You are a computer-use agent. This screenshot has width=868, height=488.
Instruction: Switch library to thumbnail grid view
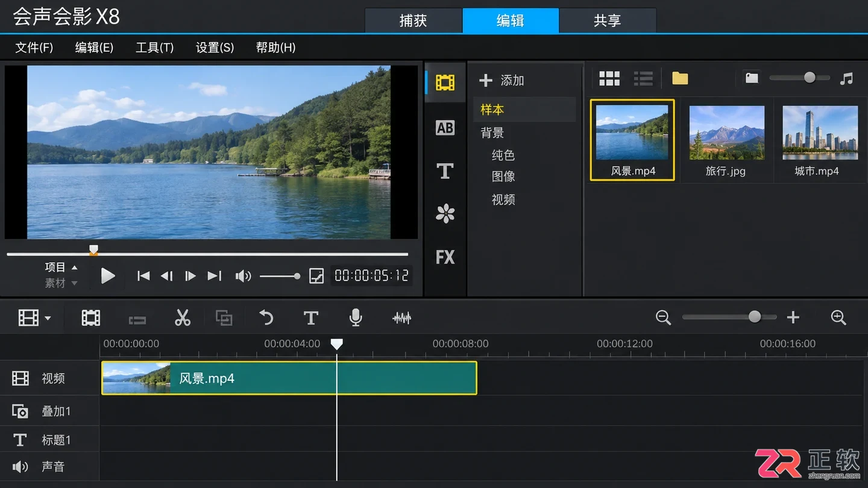pyautogui.click(x=609, y=78)
